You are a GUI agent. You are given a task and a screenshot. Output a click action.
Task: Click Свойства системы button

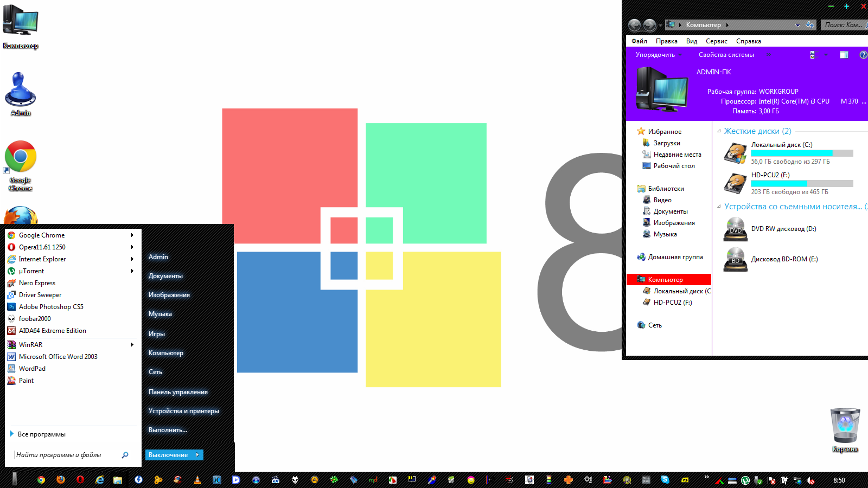(726, 55)
